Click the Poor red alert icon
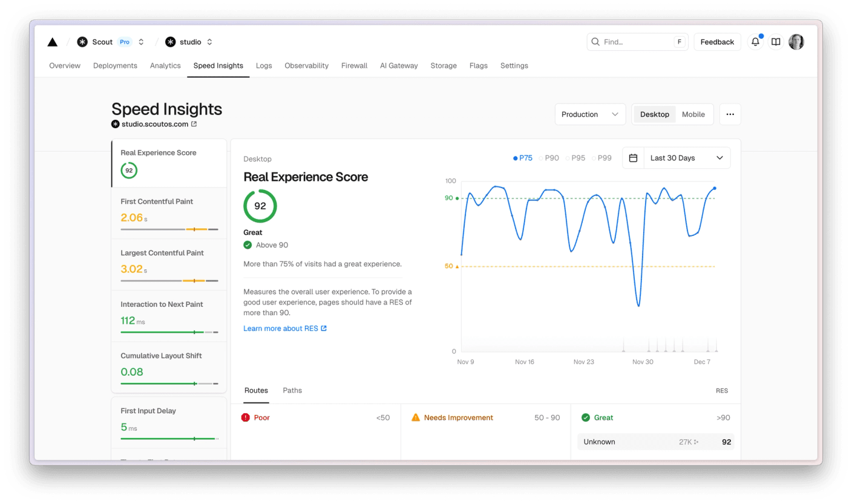The width and height of the screenshot is (852, 504). pyautogui.click(x=245, y=417)
